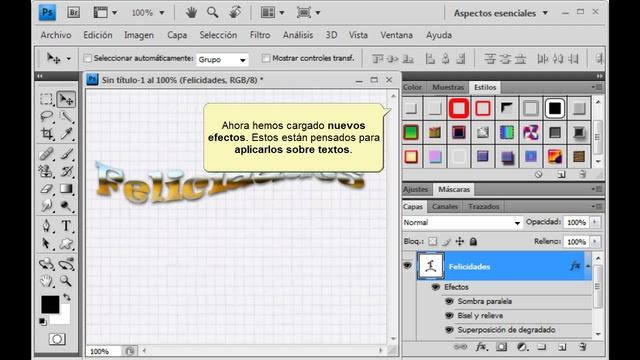Hide all Efectos on the layer

tap(436, 287)
